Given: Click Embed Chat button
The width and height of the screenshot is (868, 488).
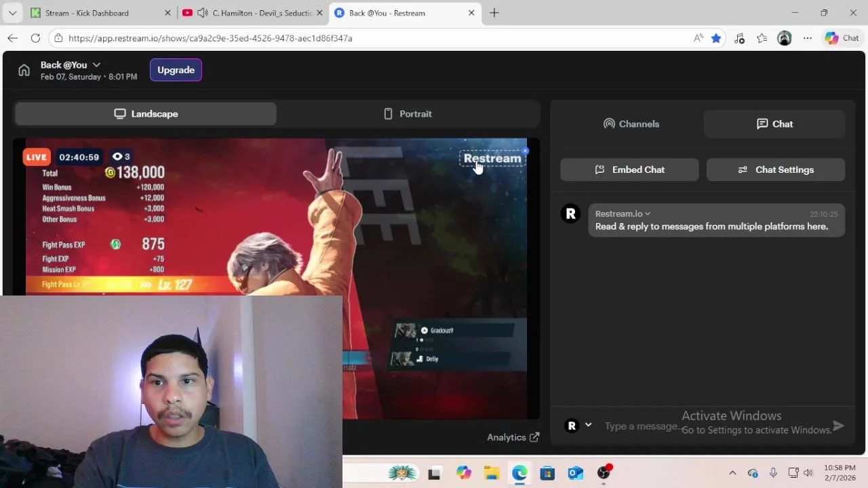Looking at the screenshot, I should pos(629,169).
